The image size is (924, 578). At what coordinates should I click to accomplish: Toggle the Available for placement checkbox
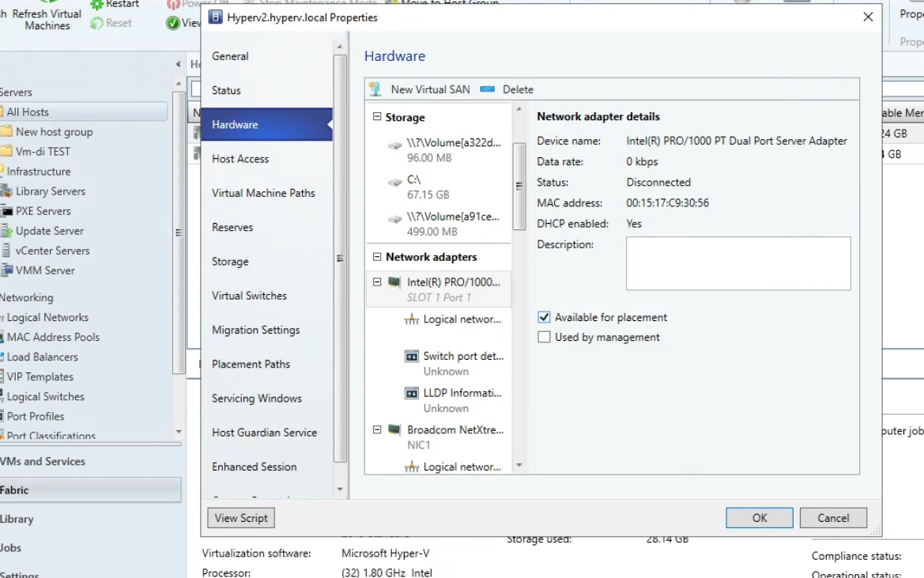click(x=544, y=317)
